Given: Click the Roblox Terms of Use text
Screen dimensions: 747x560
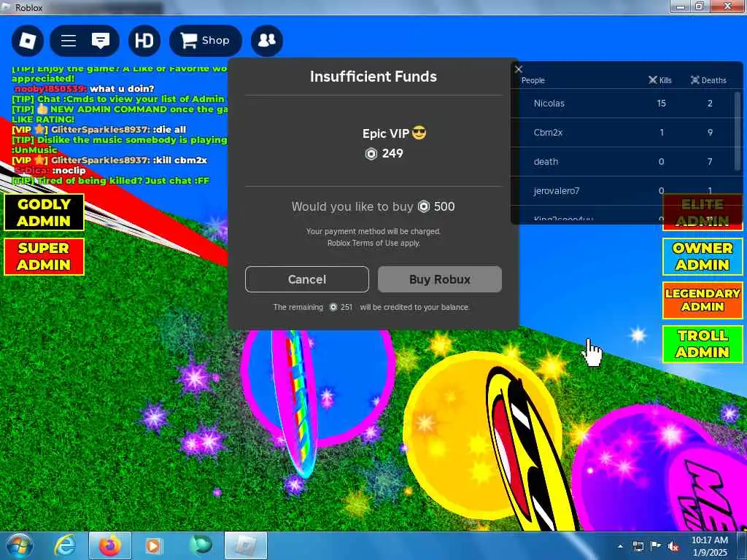Looking at the screenshot, I should 373,243.
